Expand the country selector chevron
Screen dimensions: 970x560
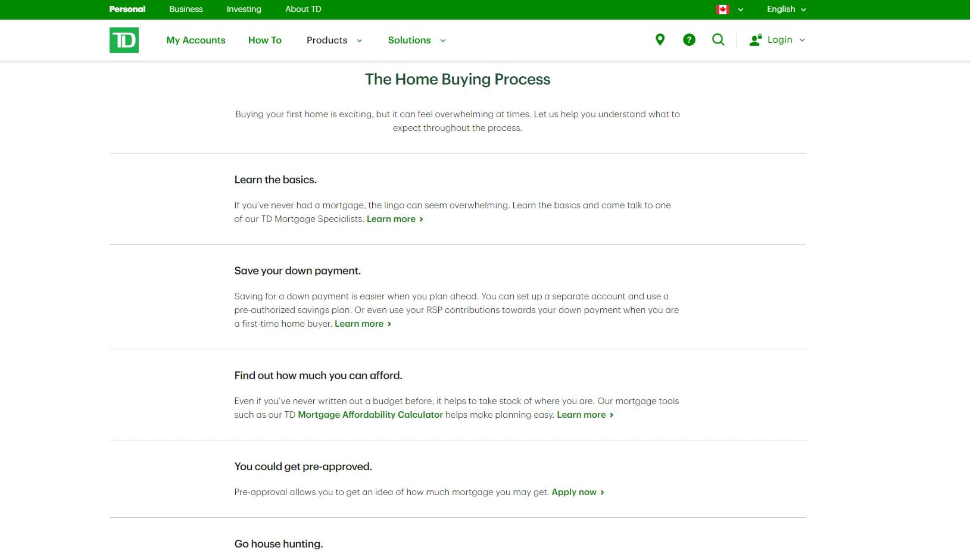pos(741,10)
